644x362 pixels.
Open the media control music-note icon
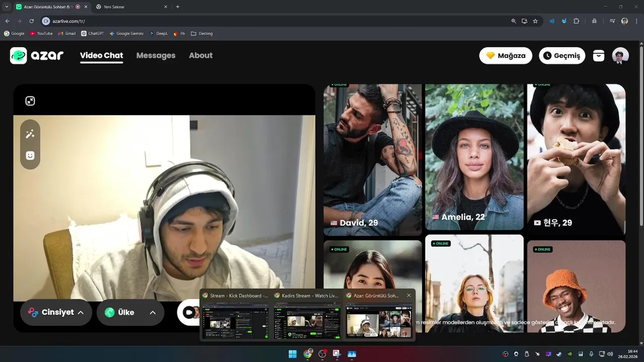click(x=612, y=21)
